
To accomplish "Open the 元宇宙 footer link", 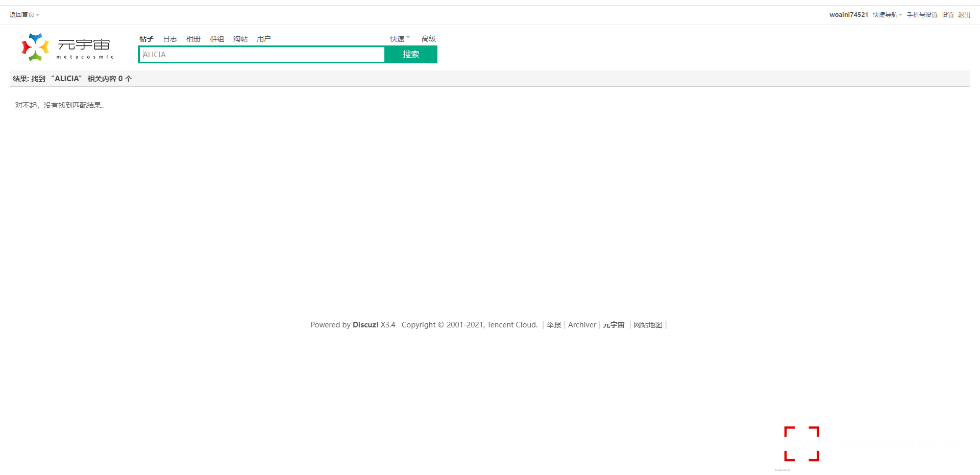I will (614, 325).
